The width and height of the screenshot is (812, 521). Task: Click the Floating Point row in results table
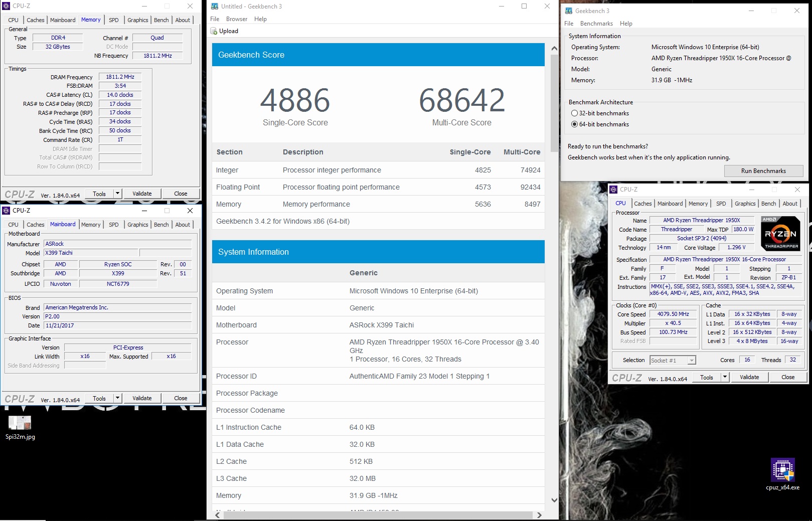coord(378,187)
